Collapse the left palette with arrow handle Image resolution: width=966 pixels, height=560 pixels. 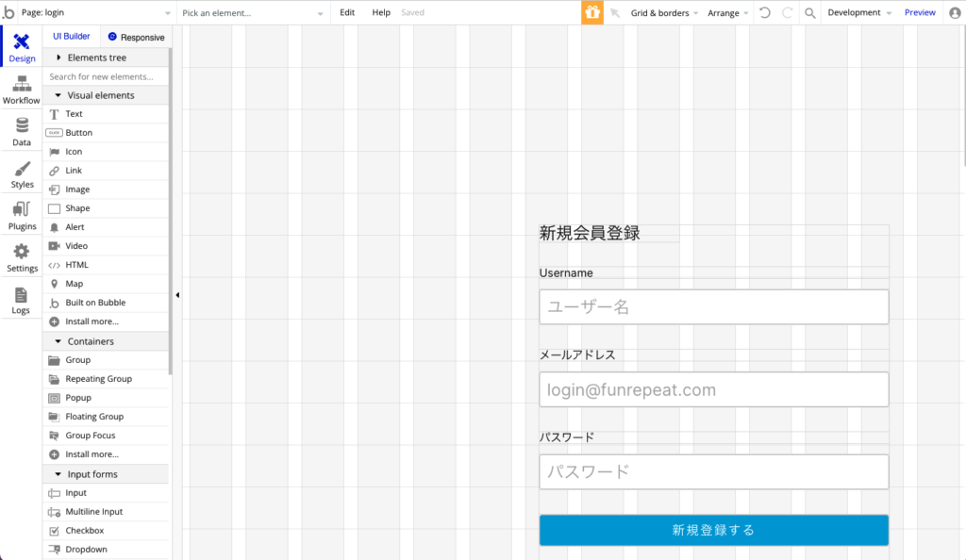tap(177, 295)
